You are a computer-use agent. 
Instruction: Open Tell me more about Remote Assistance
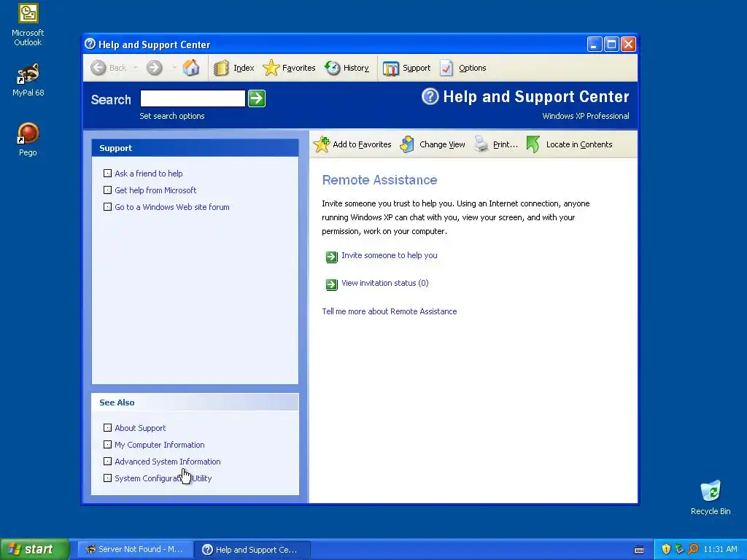(390, 311)
